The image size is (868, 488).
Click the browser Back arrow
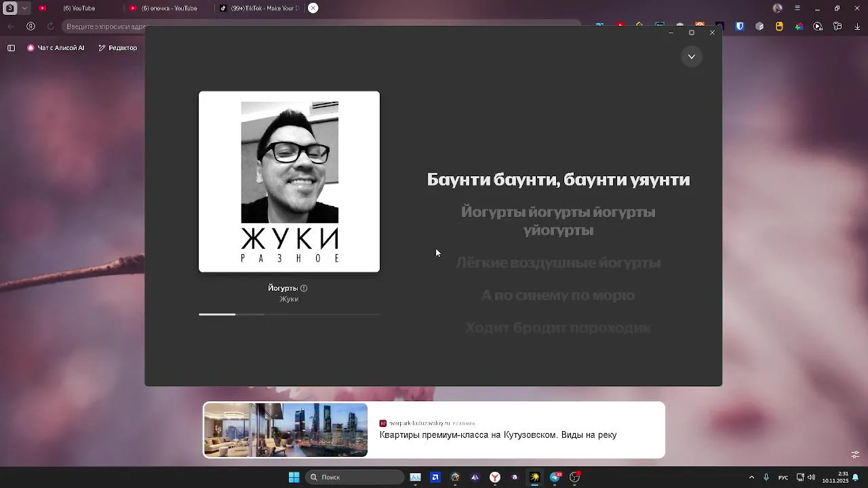coord(11,26)
